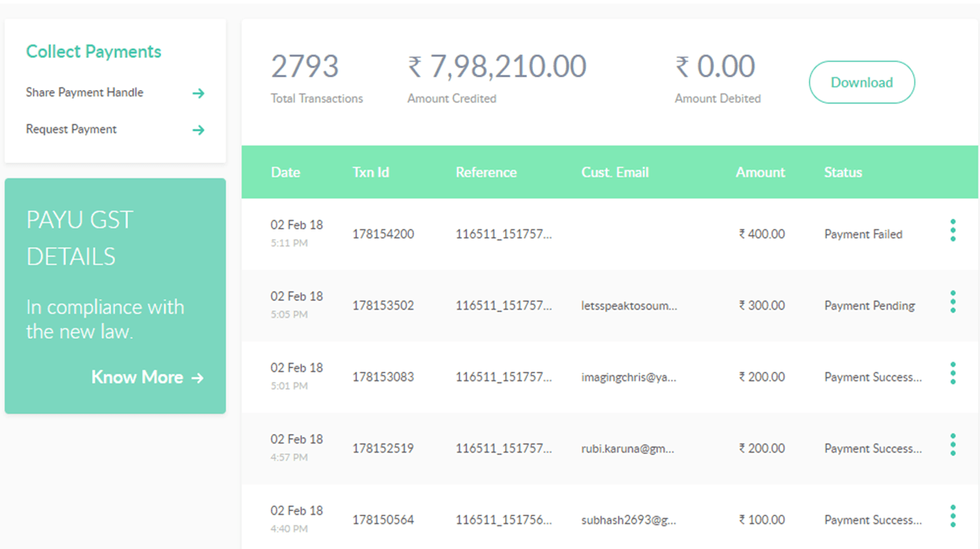This screenshot has width=980, height=549.
Task: Open options menu for transaction 178154200
Action: [952, 230]
